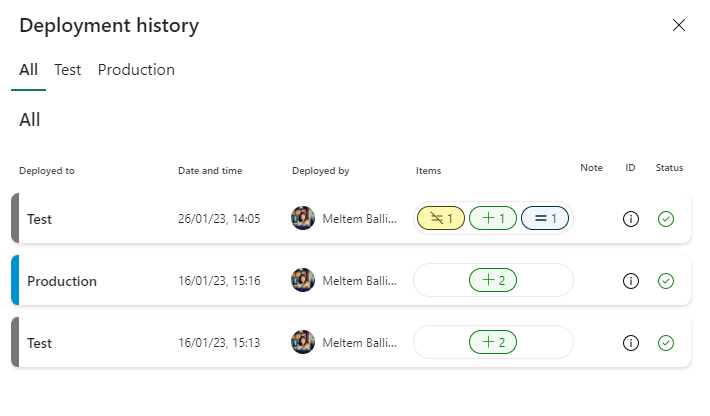
Task: Click +2 items badge in bottom Test row
Action: [493, 343]
